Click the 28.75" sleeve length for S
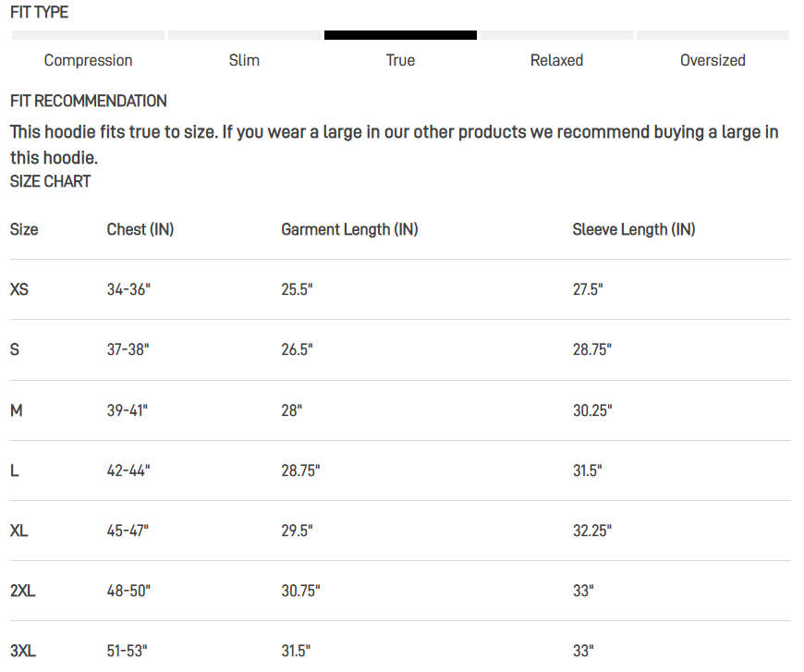 tap(592, 349)
